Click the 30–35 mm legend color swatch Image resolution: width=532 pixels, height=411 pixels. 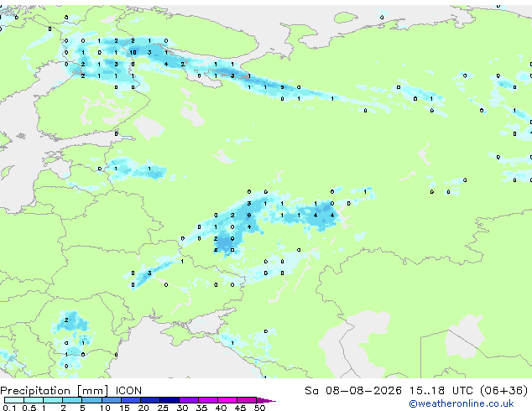(x=189, y=400)
